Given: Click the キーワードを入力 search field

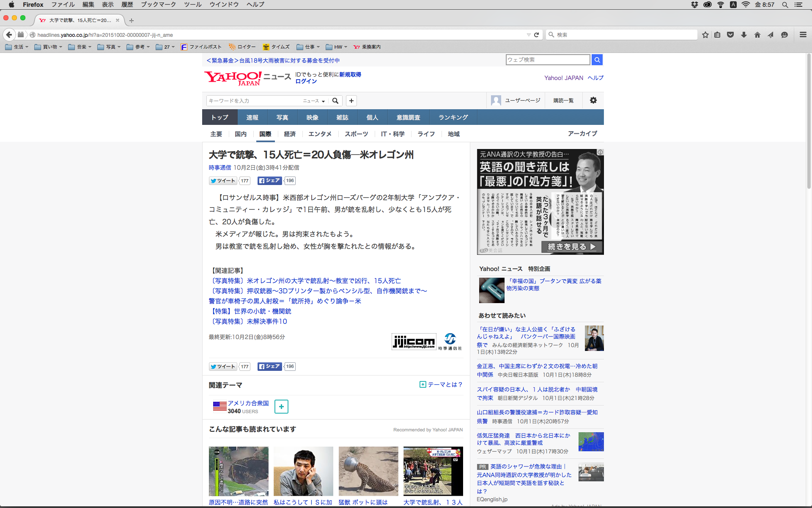Looking at the screenshot, I should (x=253, y=101).
